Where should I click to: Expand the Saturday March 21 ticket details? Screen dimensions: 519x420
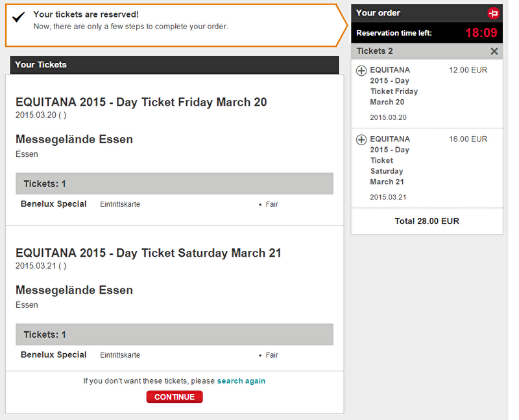tap(361, 139)
